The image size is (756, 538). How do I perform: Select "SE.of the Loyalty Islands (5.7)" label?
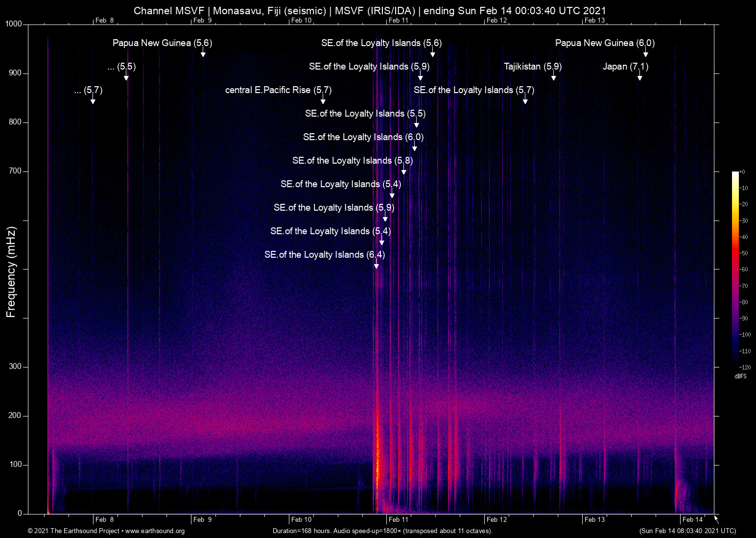click(474, 90)
